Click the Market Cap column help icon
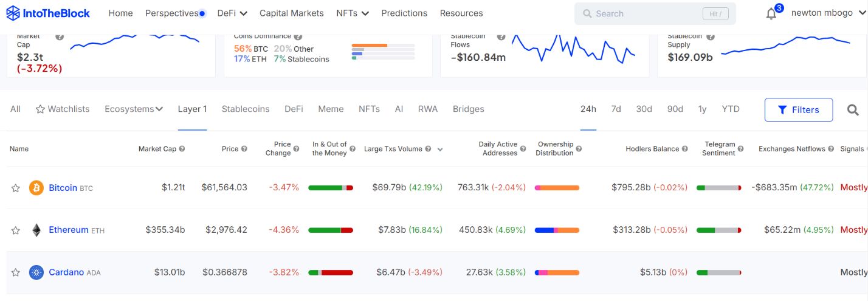Image resolution: width=868 pixels, height=301 pixels. (182, 149)
